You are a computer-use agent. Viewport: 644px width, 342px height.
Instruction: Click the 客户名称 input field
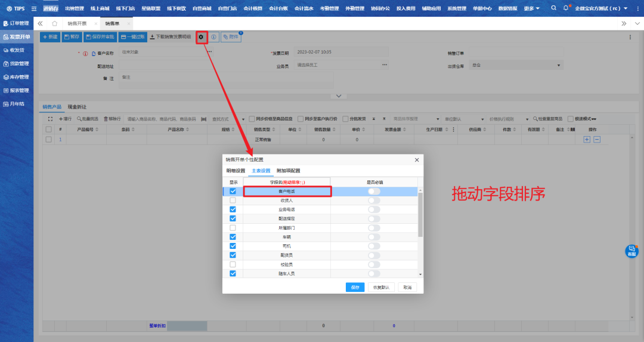pos(162,53)
